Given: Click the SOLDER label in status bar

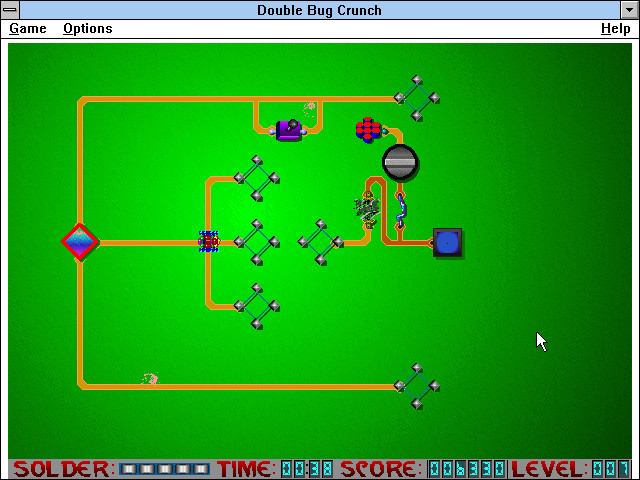Looking at the screenshot, I should 62,469.
